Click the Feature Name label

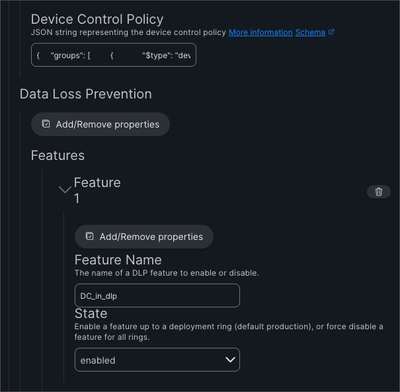pos(118,260)
